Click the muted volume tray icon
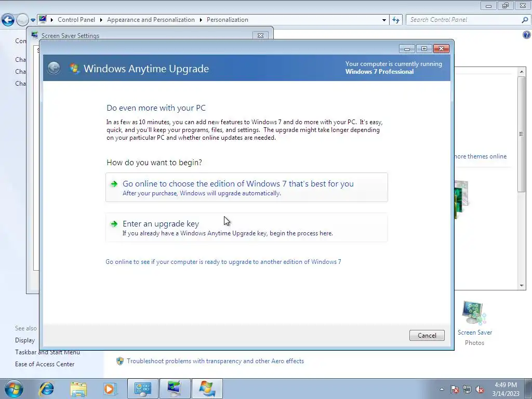The image size is (532, 399). (x=480, y=389)
